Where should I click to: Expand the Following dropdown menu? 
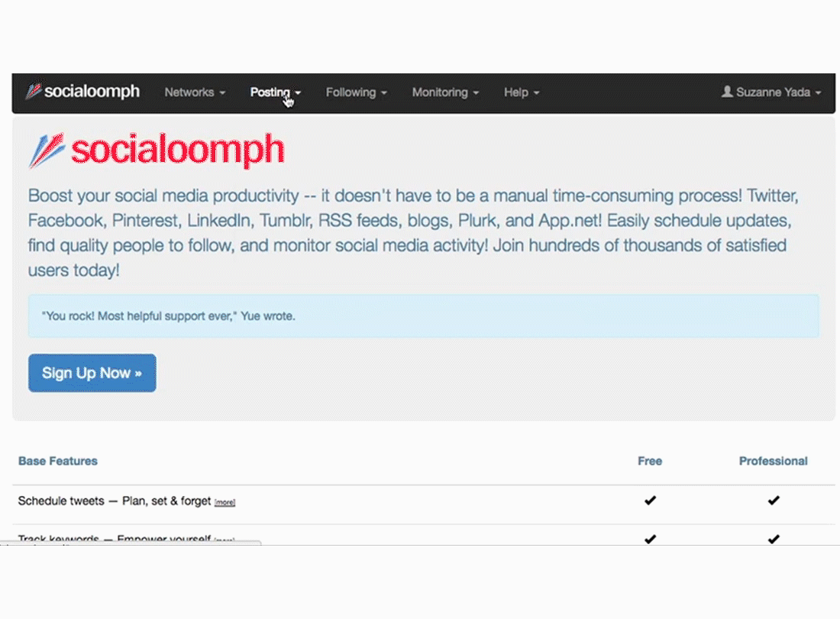[x=357, y=92]
